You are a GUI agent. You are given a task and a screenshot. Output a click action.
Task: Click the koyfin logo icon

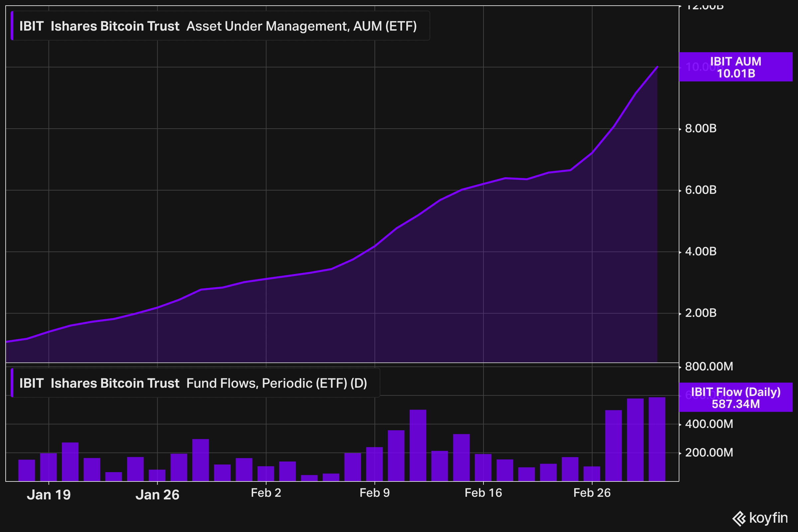point(739,519)
